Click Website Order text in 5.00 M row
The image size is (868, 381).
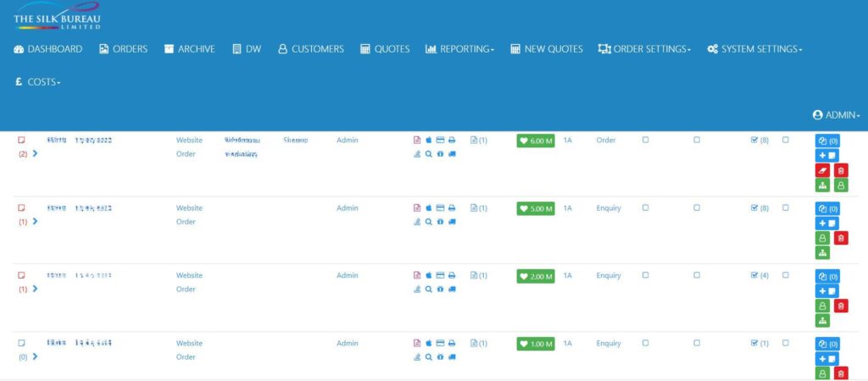pyautogui.click(x=189, y=215)
